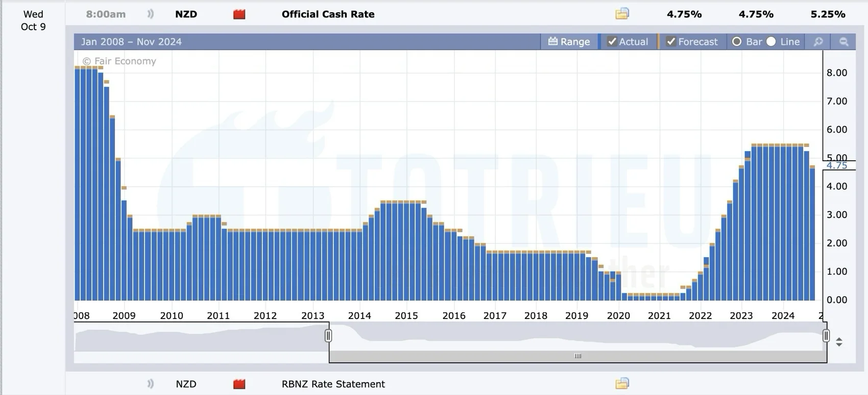The image size is (868, 395).
Task: Select the Bar chart radio button
Action: point(737,42)
